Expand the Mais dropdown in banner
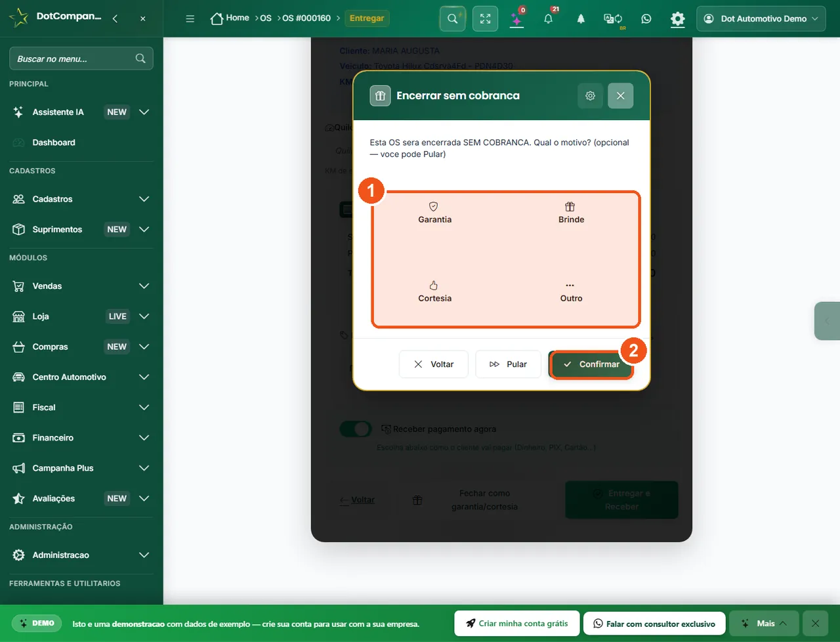The height and width of the screenshot is (642, 840). coord(763,624)
